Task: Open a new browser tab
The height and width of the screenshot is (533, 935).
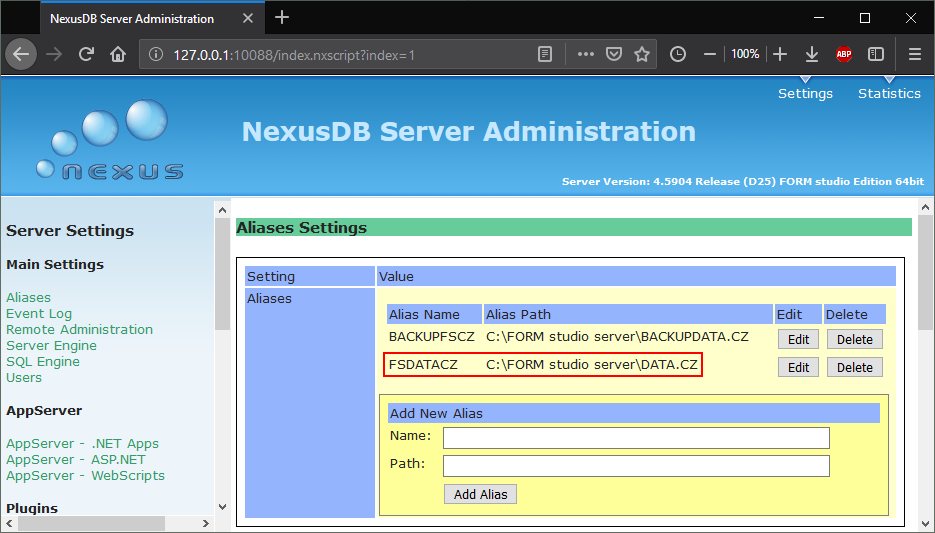Action: pyautogui.click(x=282, y=17)
